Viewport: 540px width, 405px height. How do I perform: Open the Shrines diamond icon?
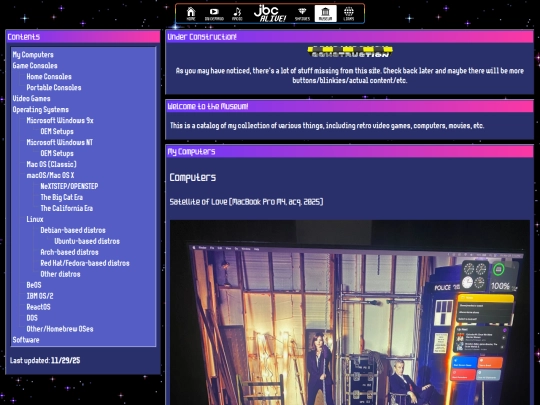302,14
